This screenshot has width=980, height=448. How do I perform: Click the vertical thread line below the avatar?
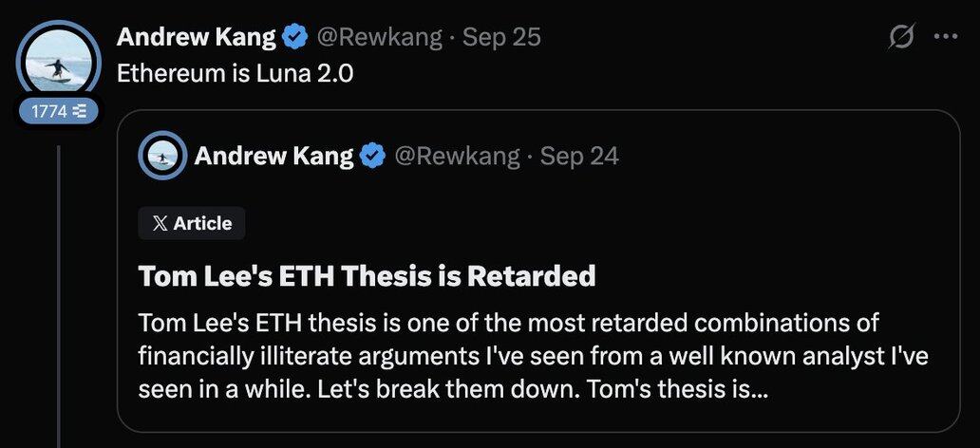point(59,285)
